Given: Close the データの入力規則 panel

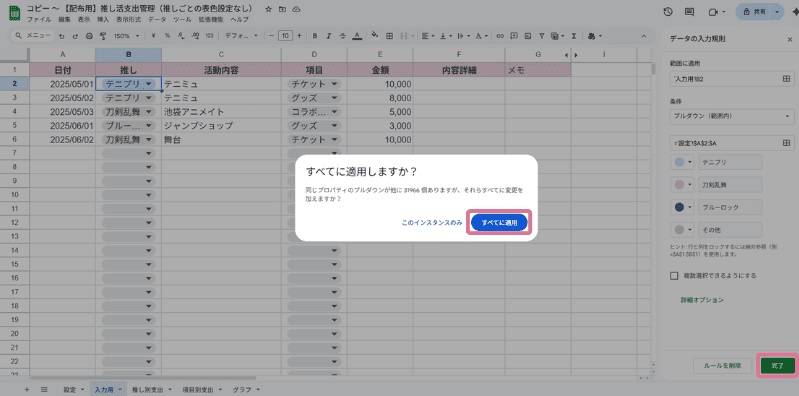Looking at the screenshot, I should [x=789, y=39].
